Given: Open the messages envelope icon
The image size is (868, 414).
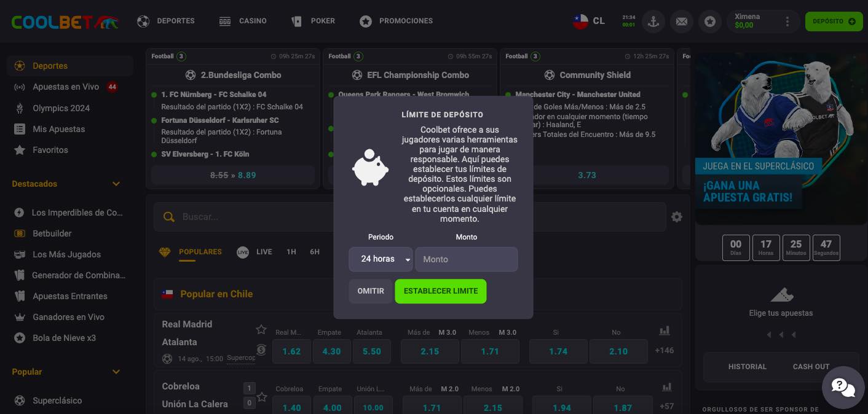Looking at the screenshot, I should pyautogui.click(x=682, y=21).
